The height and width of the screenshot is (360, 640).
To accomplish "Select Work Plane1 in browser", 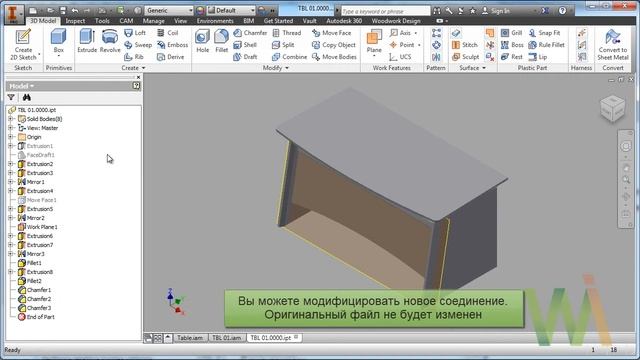I will [38, 227].
